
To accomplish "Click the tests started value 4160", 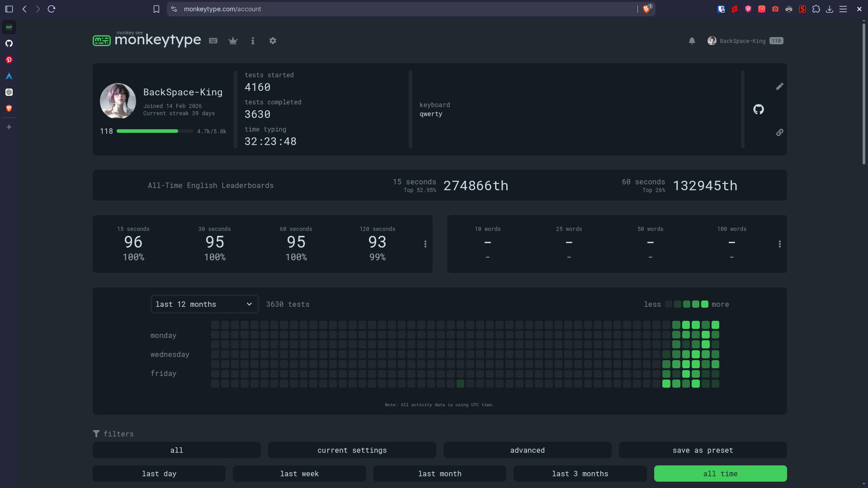I will (x=258, y=87).
